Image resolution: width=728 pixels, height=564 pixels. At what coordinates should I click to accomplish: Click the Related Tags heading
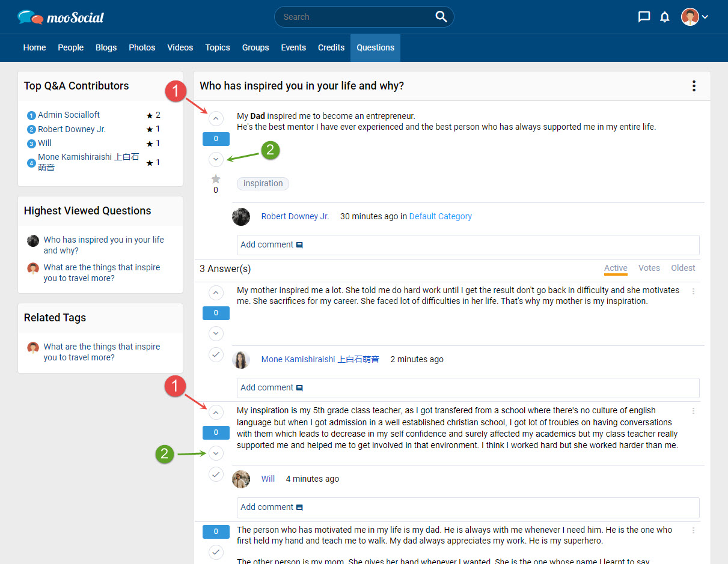[x=55, y=318]
